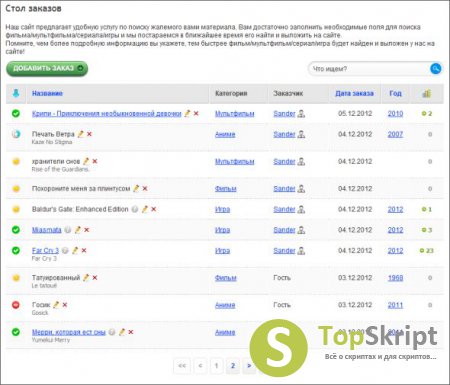
Task: Click user icon beside Sander in Miasmata row
Action: [301, 230]
